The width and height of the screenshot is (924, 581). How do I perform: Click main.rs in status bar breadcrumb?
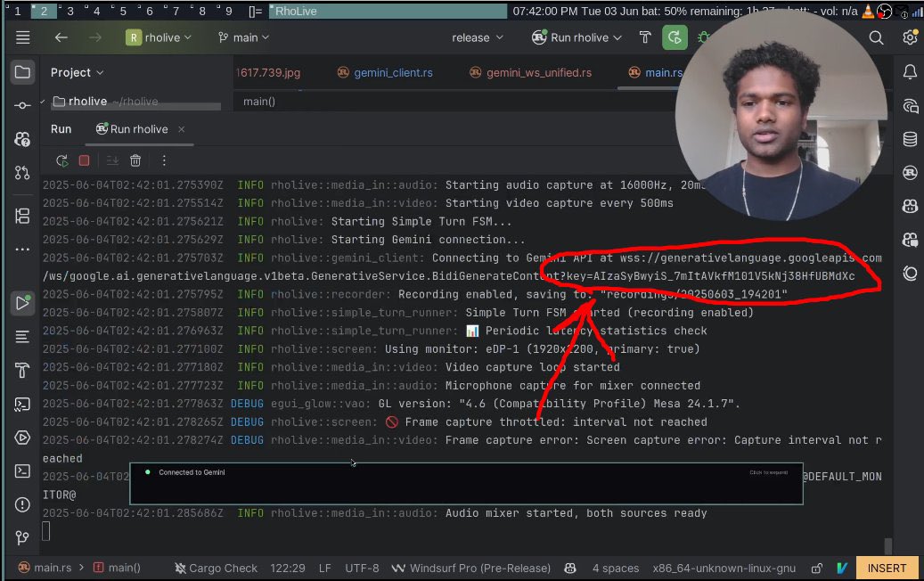pos(45,568)
